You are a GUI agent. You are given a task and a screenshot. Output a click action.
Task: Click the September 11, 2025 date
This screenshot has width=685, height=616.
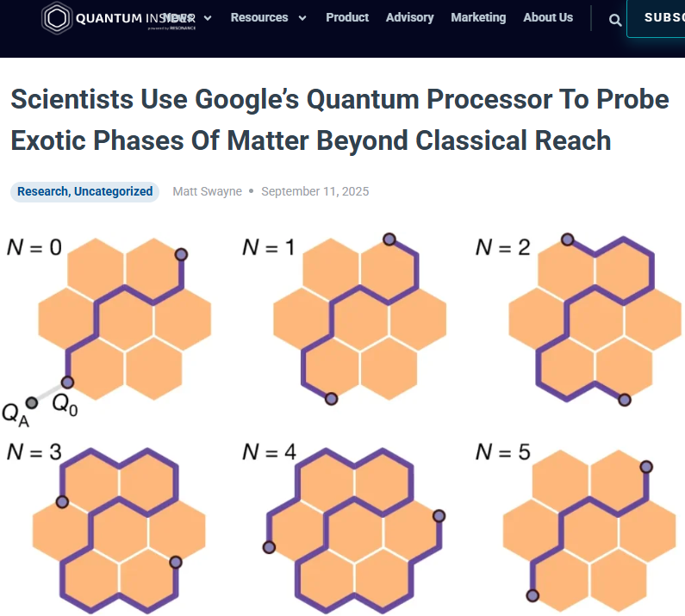(x=314, y=191)
